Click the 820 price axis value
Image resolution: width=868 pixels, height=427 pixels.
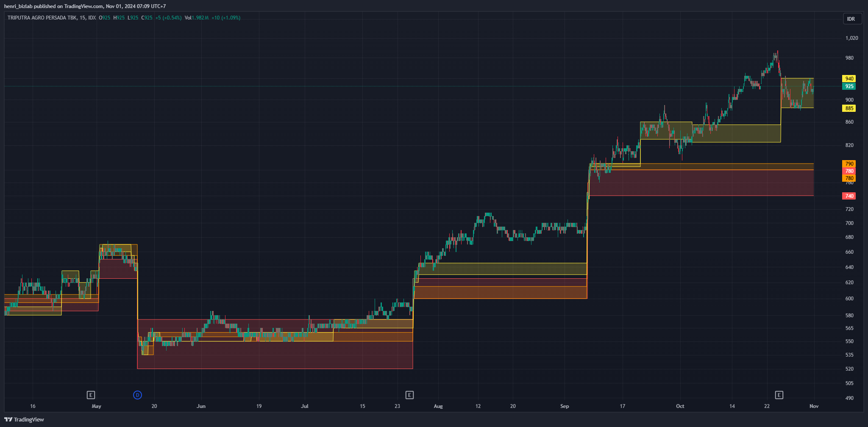click(x=849, y=145)
